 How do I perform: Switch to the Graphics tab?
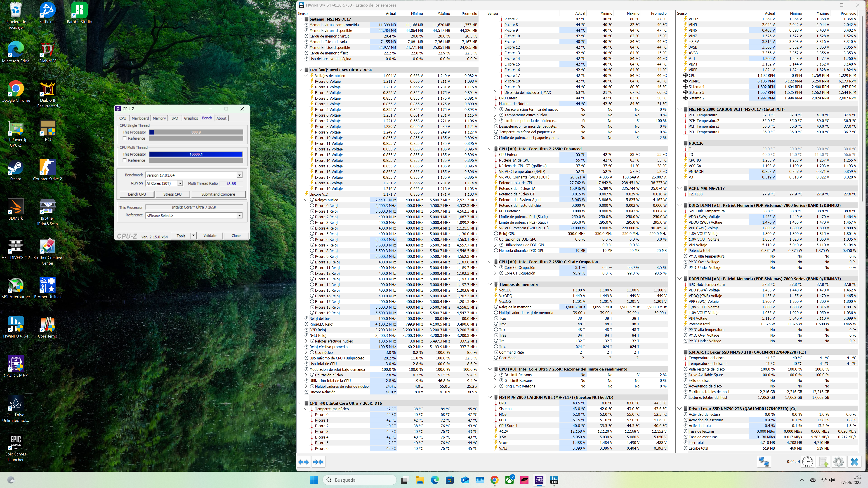click(x=191, y=118)
